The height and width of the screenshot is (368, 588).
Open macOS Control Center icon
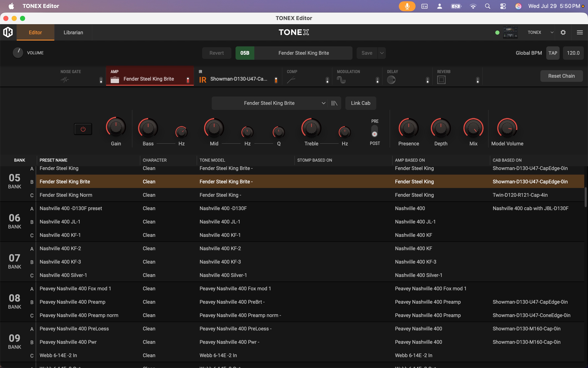503,6
